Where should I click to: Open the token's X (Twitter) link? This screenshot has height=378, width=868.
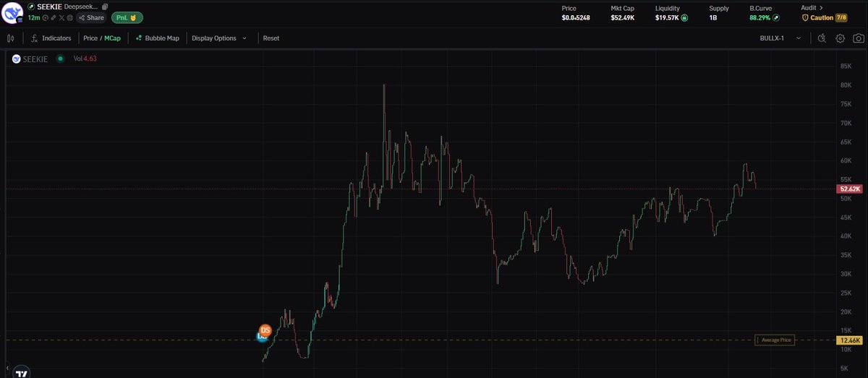[x=61, y=17]
